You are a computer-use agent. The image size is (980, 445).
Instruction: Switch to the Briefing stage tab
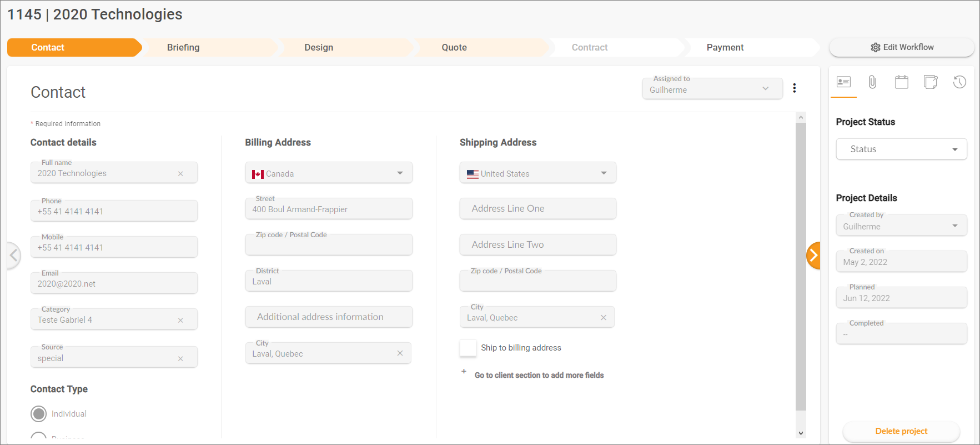(x=183, y=48)
